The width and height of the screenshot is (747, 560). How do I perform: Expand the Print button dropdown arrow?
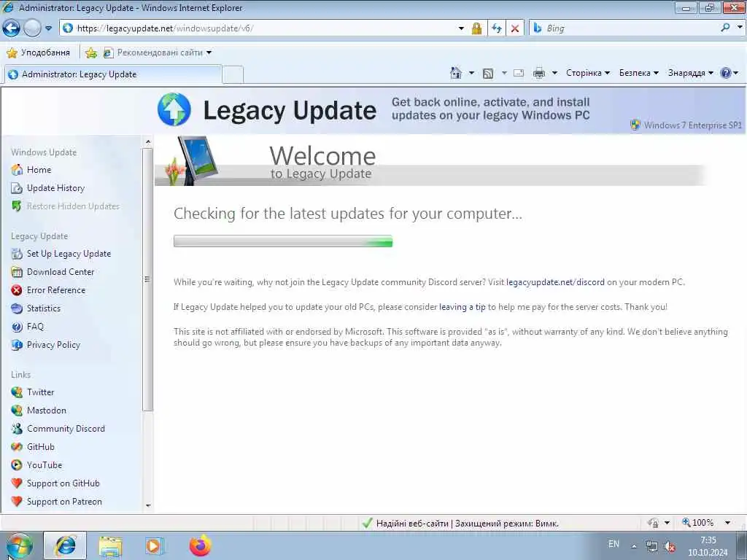pos(554,74)
